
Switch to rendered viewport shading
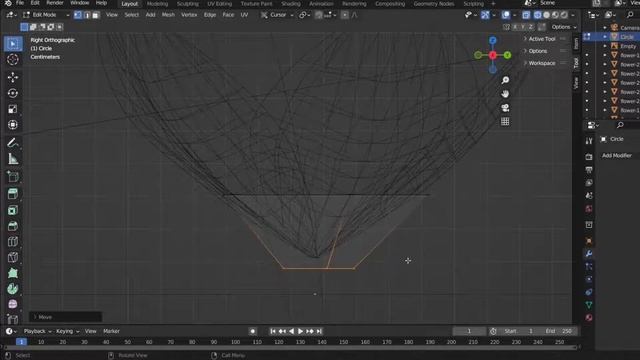tap(564, 15)
